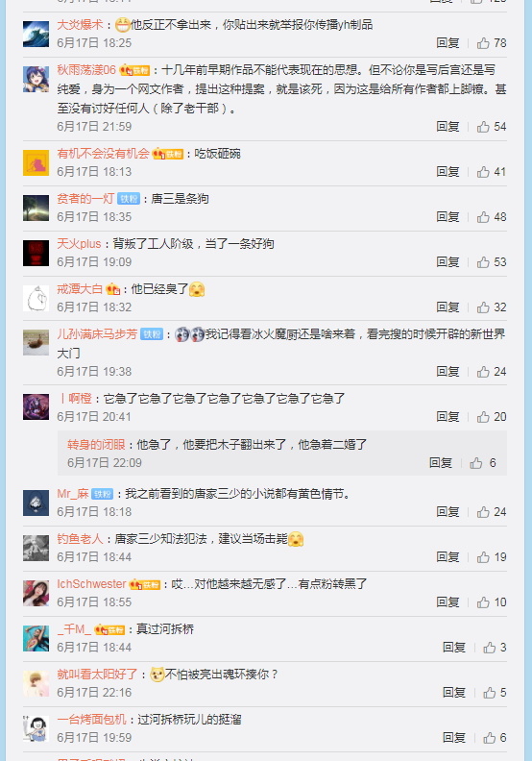Screen dimensions: 532x761
Task: Reply to the nested comment by 转身的闭眼
Action: 441,462
